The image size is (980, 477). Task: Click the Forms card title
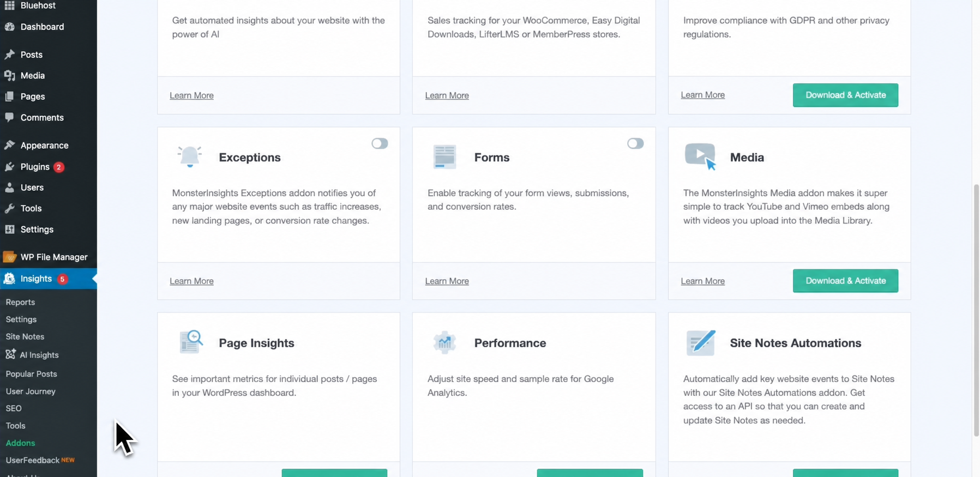click(492, 158)
